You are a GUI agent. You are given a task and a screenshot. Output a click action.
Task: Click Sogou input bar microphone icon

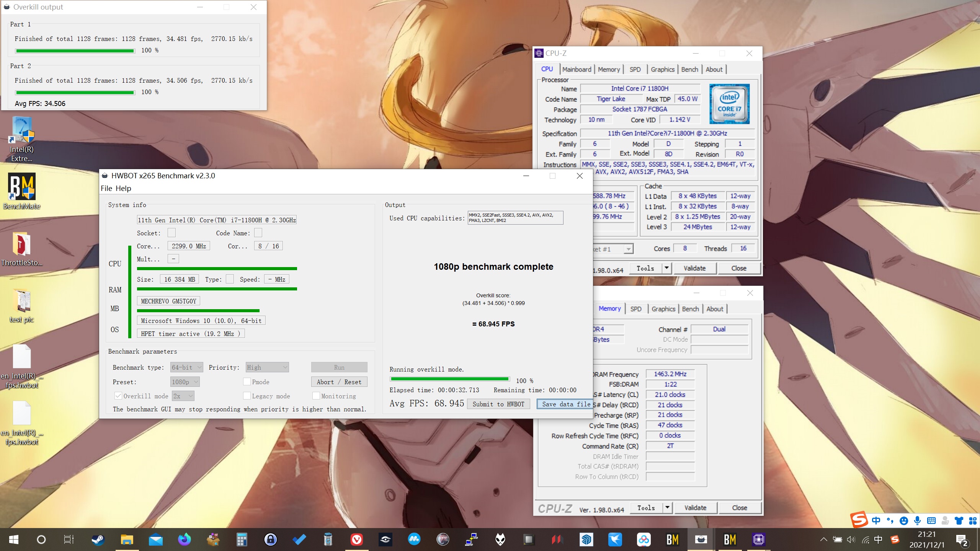(x=918, y=520)
